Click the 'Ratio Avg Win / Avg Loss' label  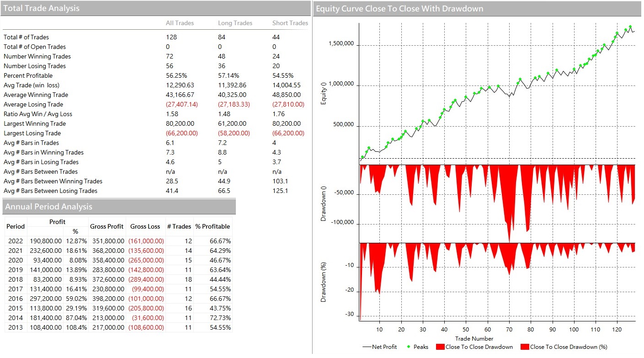click(x=38, y=114)
